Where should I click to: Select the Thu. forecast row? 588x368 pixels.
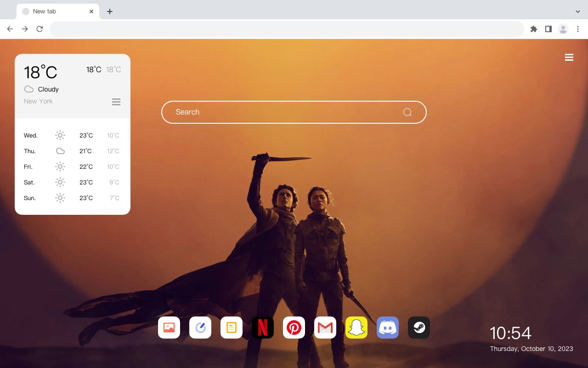72,151
